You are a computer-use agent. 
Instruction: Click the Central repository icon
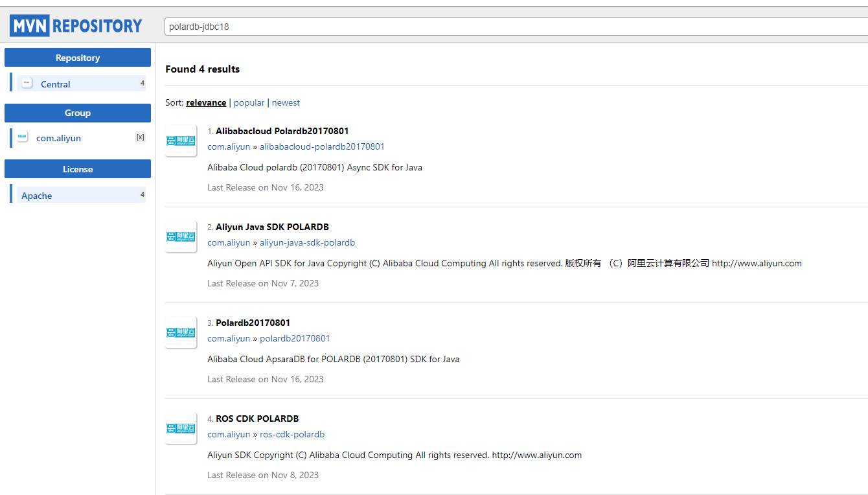(x=27, y=83)
